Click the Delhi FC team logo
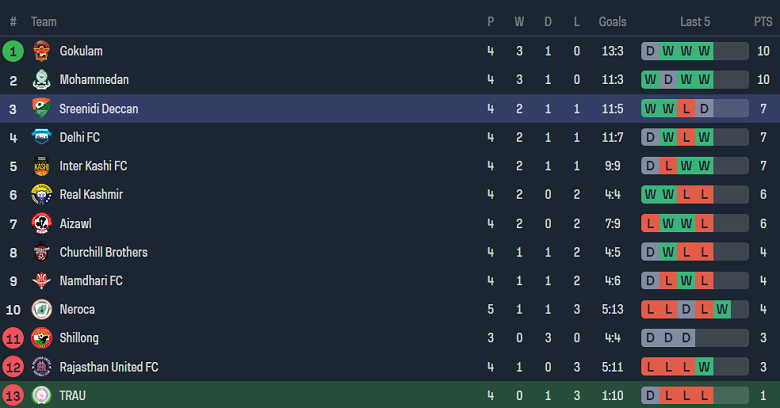780x408 pixels. click(41, 137)
